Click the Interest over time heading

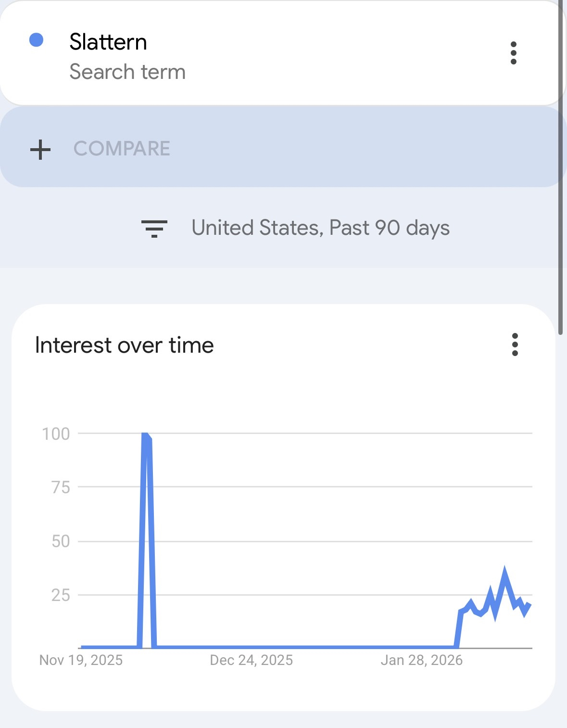point(125,345)
